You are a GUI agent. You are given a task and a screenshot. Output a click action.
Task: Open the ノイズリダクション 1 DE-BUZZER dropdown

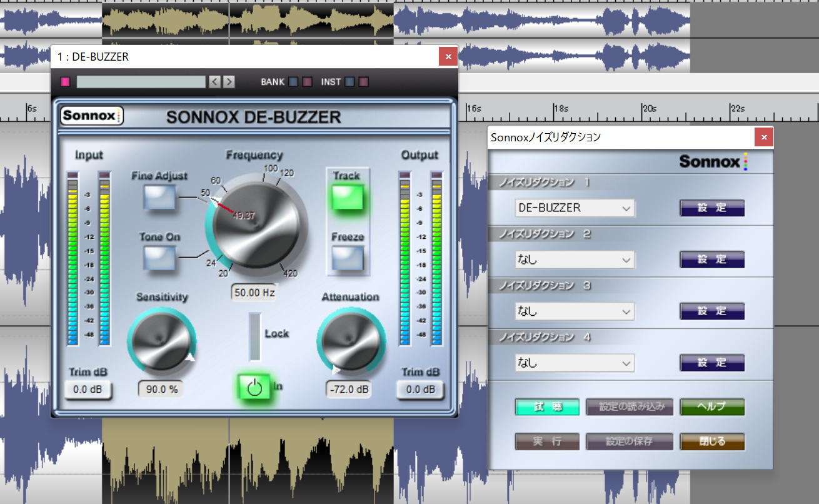point(575,208)
